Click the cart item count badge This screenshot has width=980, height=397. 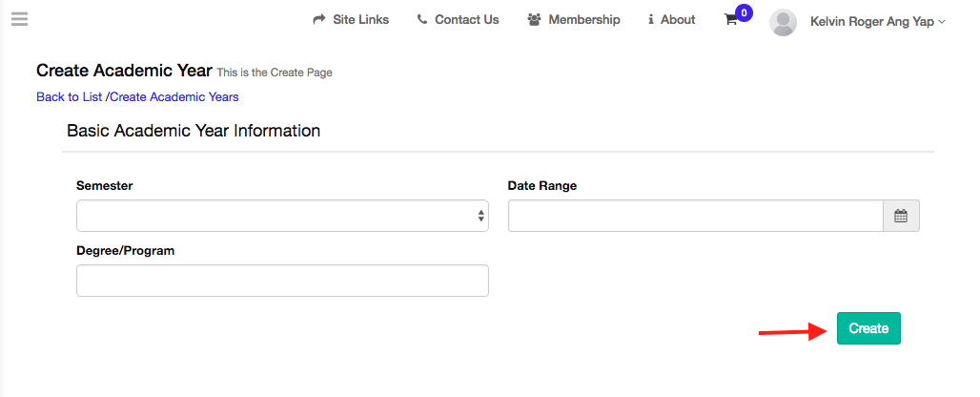click(x=744, y=12)
